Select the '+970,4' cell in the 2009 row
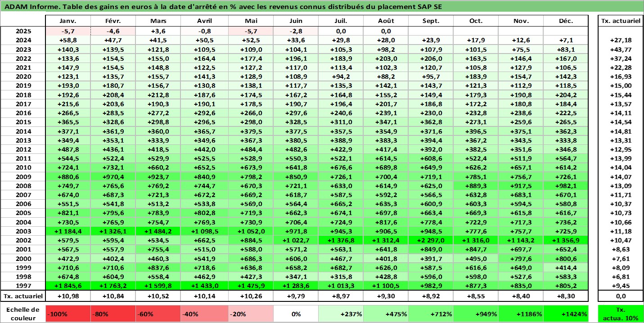644x323 pixels. coord(113,177)
